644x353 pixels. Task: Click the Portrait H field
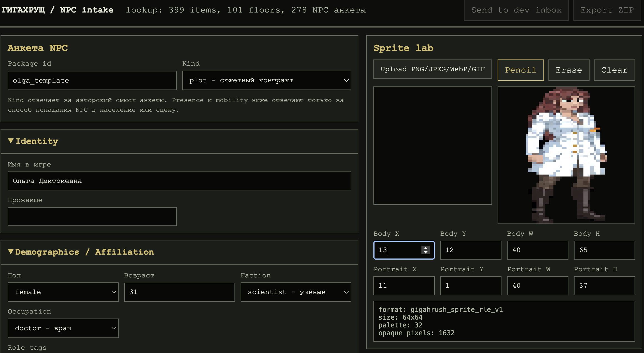click(x=604, y=285)
